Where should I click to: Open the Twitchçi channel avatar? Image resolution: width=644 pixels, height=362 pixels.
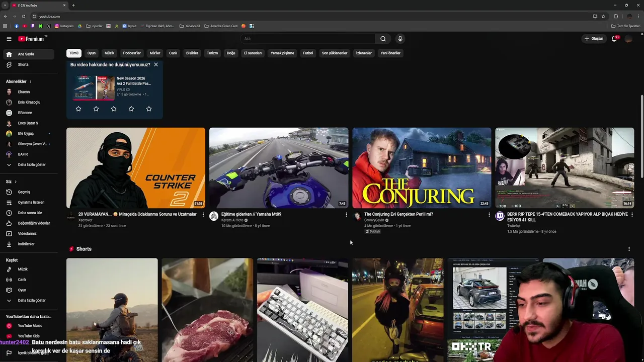[500, 216]
